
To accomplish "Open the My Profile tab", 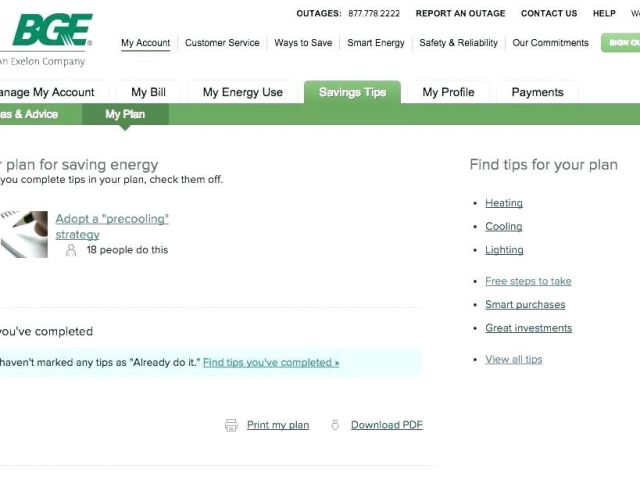I will pos(448,92).
